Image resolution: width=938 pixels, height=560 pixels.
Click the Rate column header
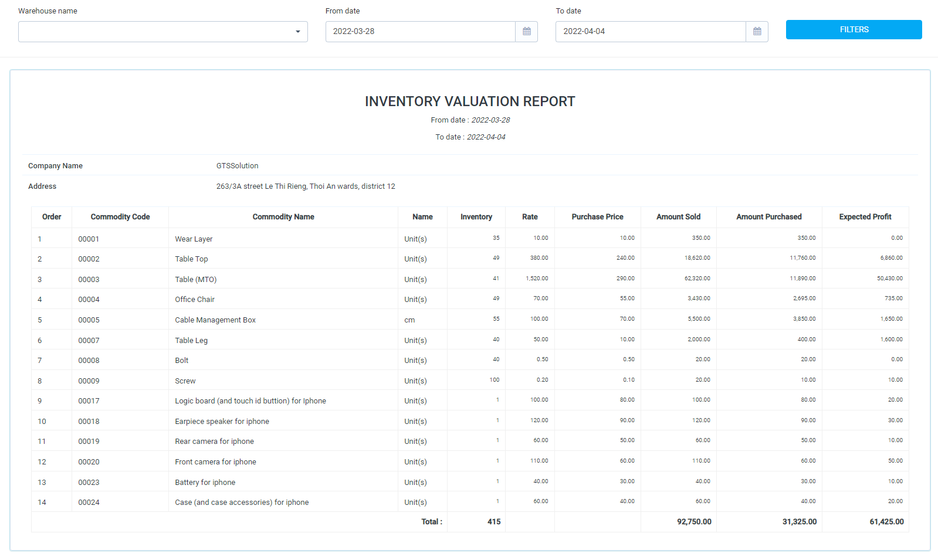(530, 217)
